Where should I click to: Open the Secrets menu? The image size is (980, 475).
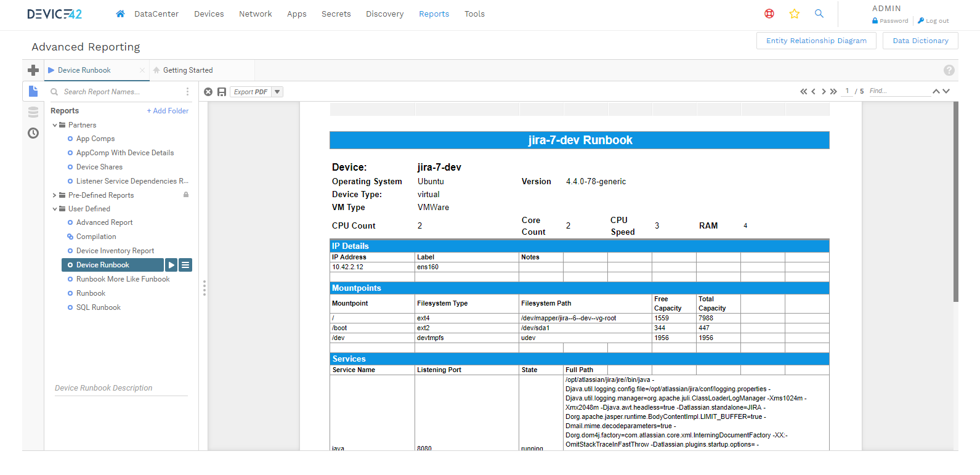336,14
